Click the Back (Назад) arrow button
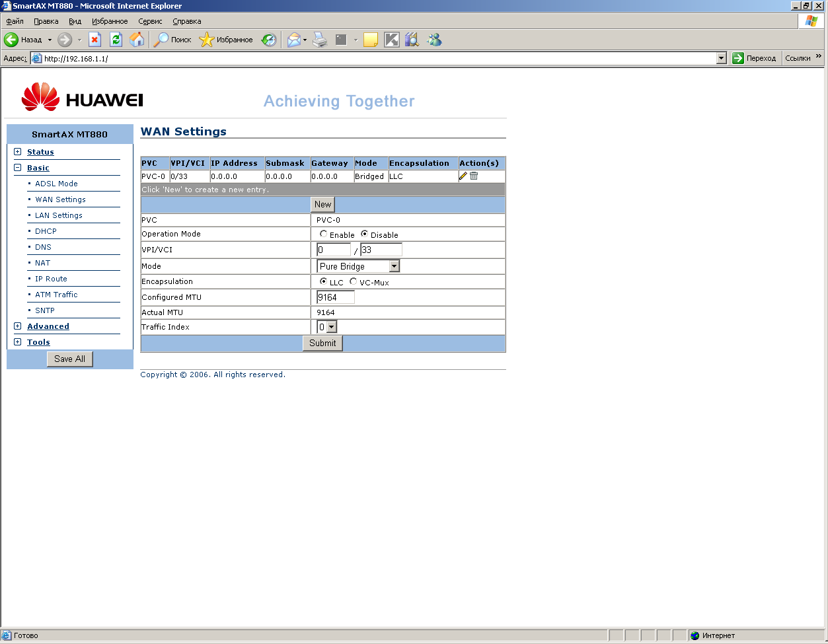Screen dimensions: 828x644 coord(23,40)
